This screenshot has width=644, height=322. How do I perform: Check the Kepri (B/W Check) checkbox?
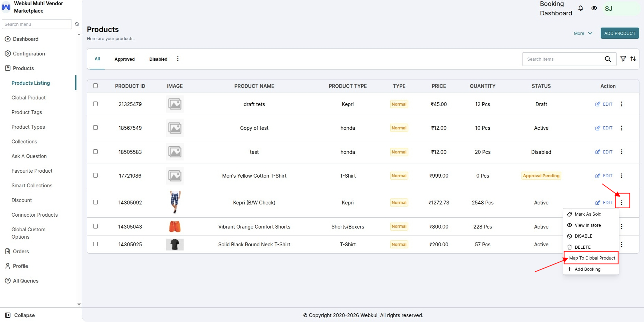(x=96, y=202)
